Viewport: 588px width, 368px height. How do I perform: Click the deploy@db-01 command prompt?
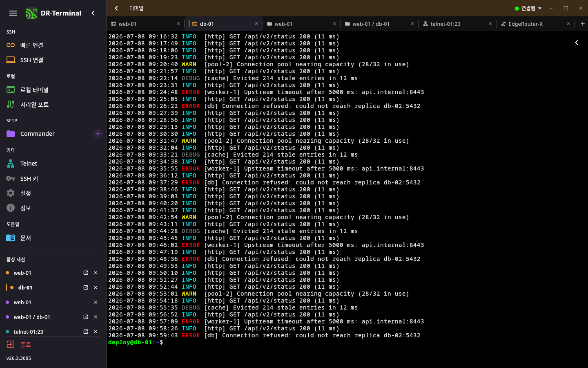(136, 342)
